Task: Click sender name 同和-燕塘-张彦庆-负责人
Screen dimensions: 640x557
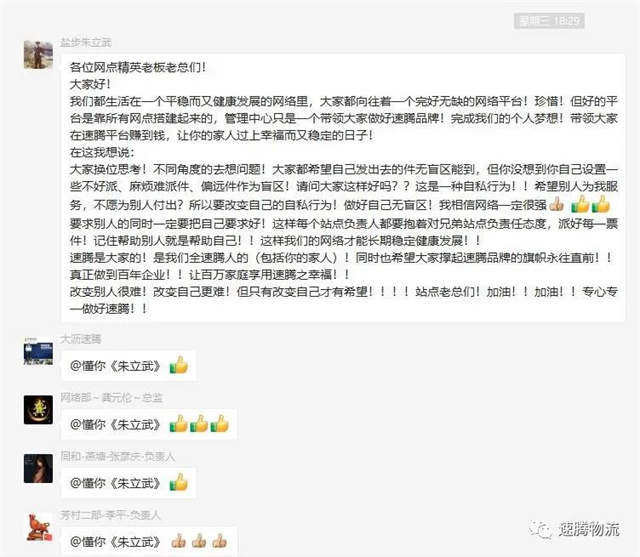Action: [118, 456]
